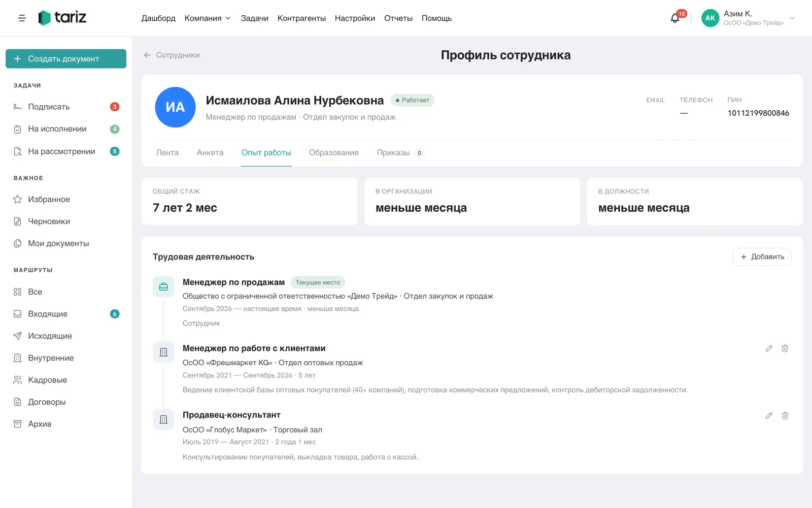Image resolution: width=812 pixels, height=508 pixels.
Task: Switch to the Лента tab
Action: 167,153
